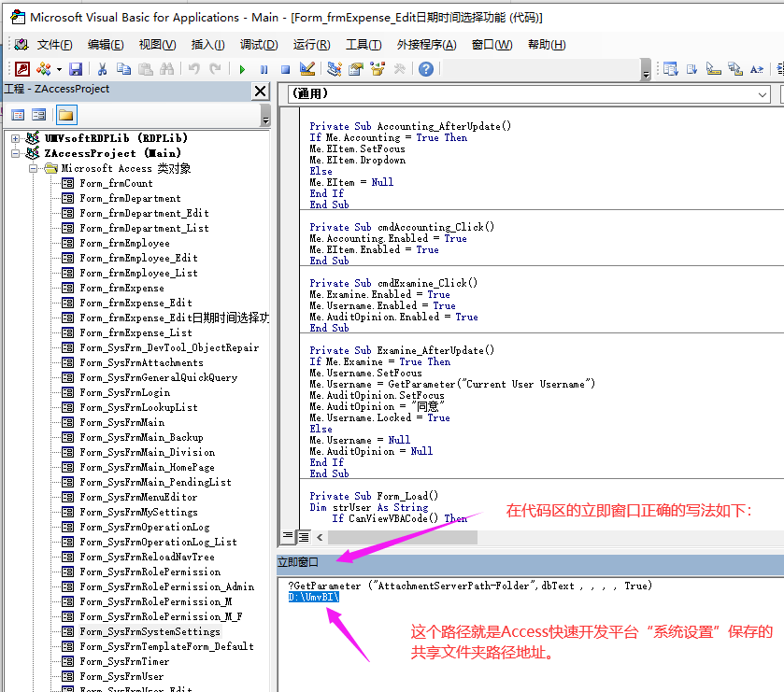Expand the UMVsoftRDPLib project node
This screenshot has height=692, width=784.
16,138
